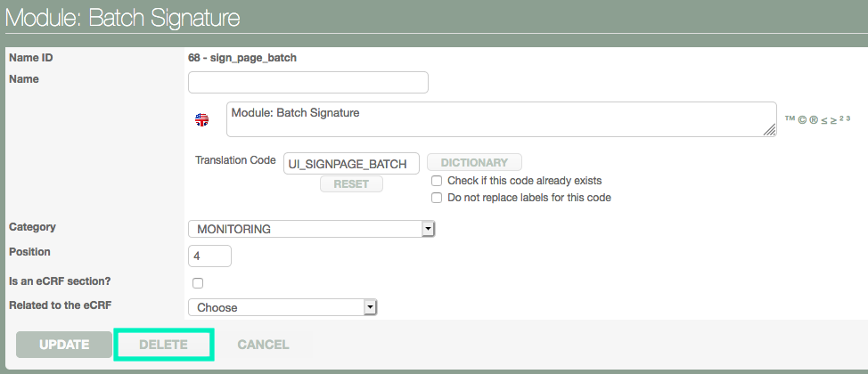Click into the empty Name text field
The image size is (868, 374).
[x=308, y=83]
